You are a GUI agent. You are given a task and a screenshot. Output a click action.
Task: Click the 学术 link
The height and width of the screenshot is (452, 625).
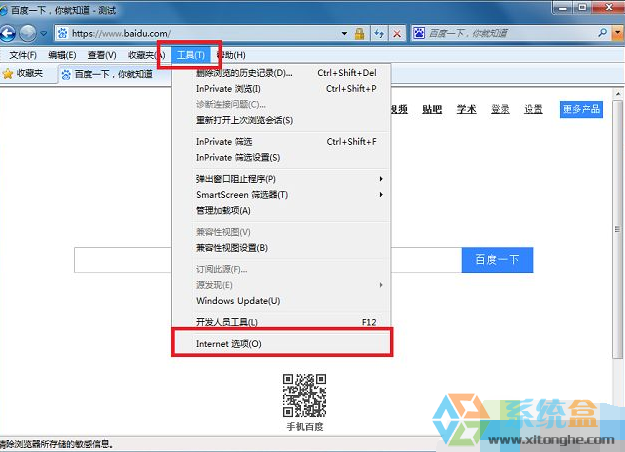[x=466, y=109]
